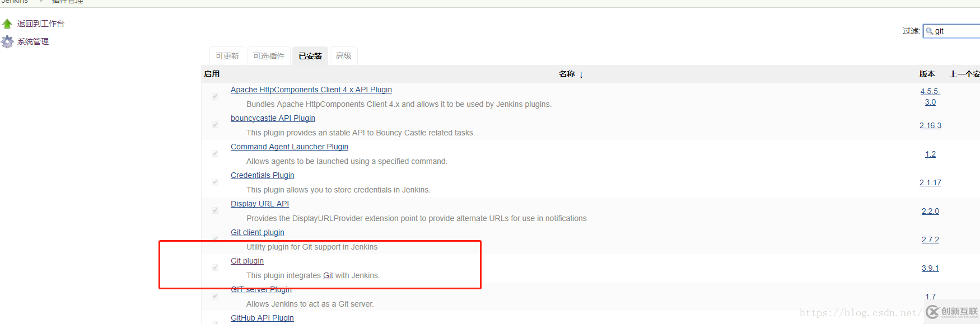The width and height of the screenshot is (980, 324).
Task: Open GitHub API Plugin link
Action: [x=262, y=318]
